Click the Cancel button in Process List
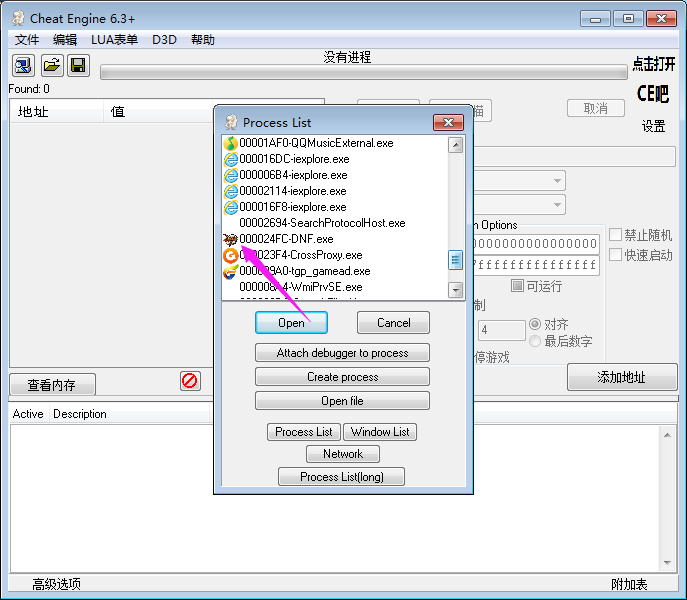This screenshot has height=600, width=687. [393, 323]
